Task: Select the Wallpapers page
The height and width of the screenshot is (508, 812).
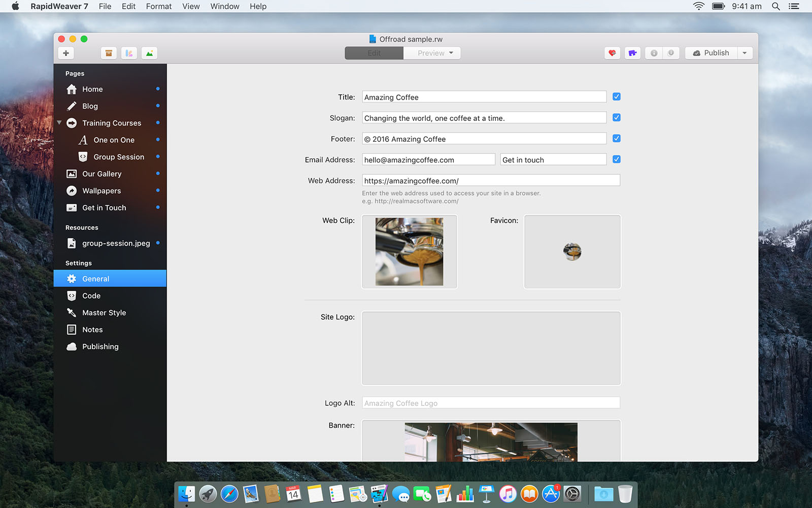Action: point(110,190)
